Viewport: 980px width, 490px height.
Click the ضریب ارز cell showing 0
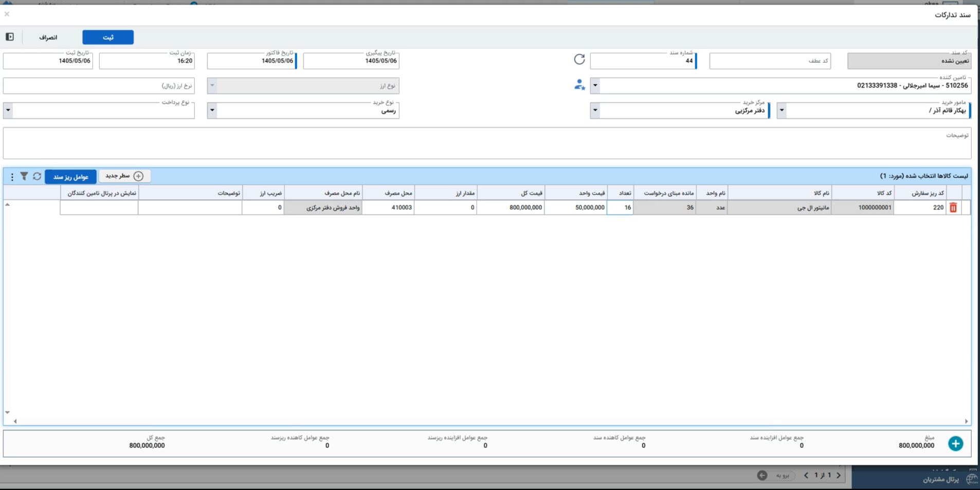pos(263,207)
